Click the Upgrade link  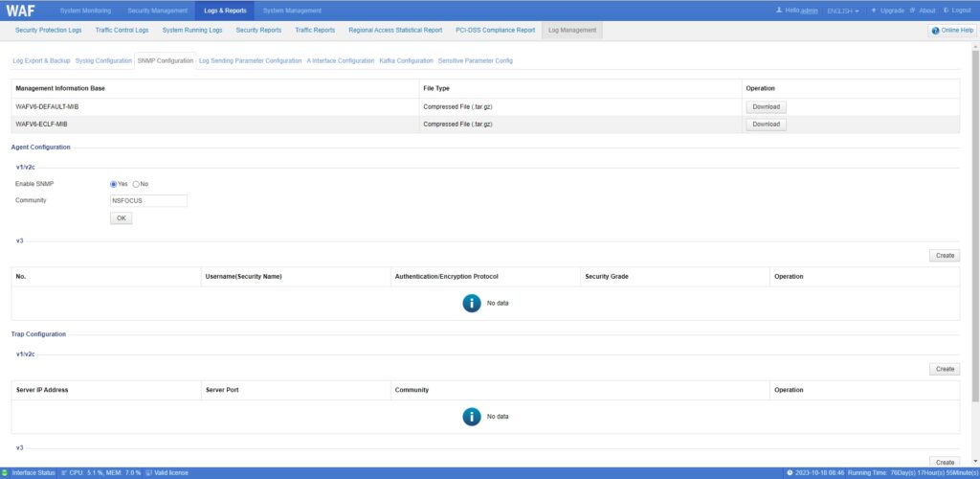point(893,11)
